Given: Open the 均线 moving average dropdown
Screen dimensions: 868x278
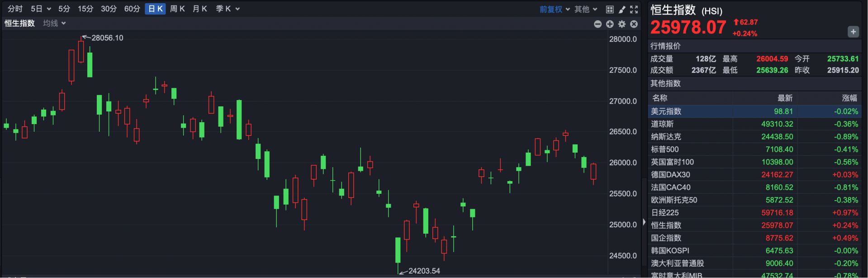Looking at the screenshot, I should pos(54,23).
